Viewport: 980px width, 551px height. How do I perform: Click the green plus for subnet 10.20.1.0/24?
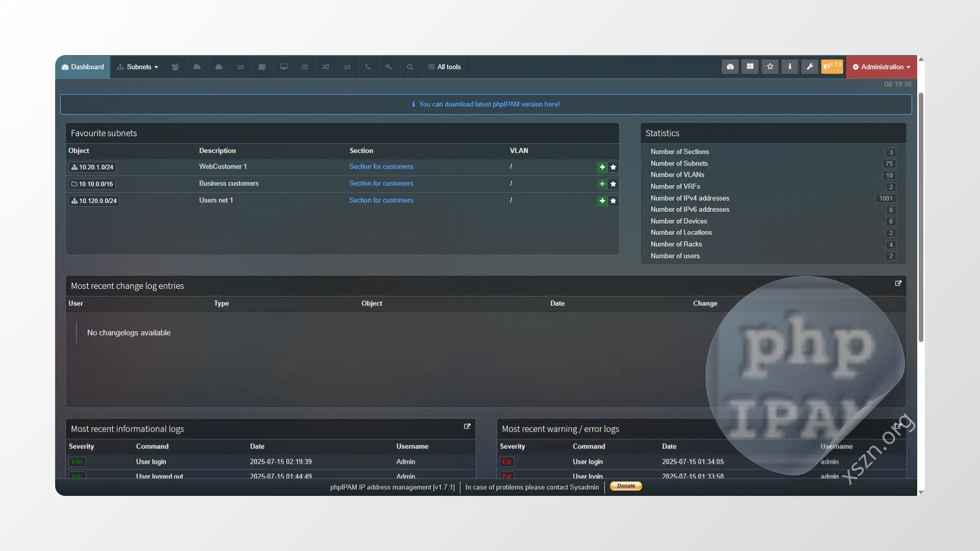602,167
